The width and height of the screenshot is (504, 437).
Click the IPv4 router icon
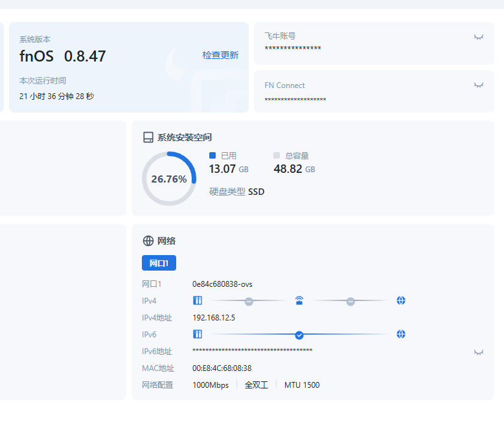pos(299,300)
